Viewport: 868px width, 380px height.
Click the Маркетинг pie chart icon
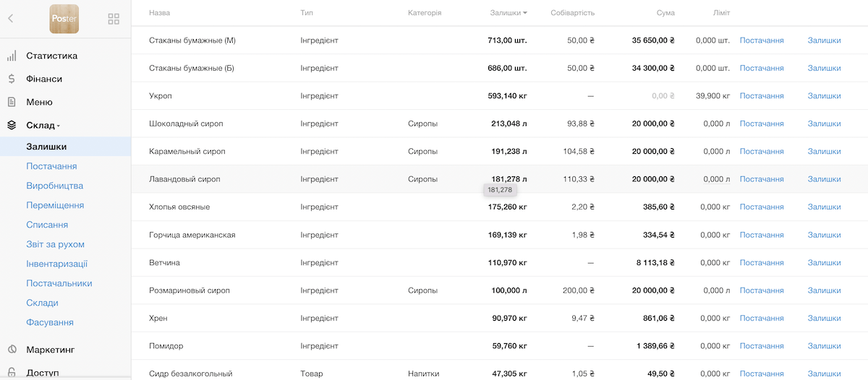tap(12, 350)
